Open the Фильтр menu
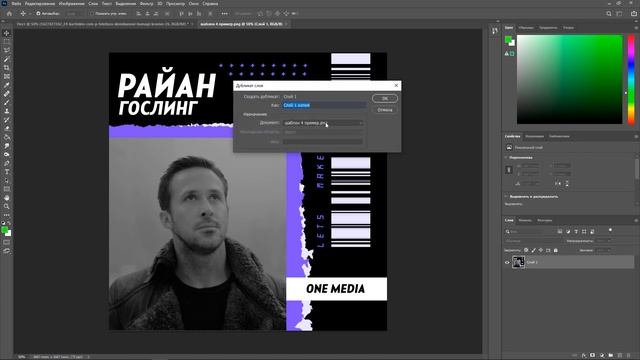The width and height of the screenshot is (640, 360). pos(147,4)
